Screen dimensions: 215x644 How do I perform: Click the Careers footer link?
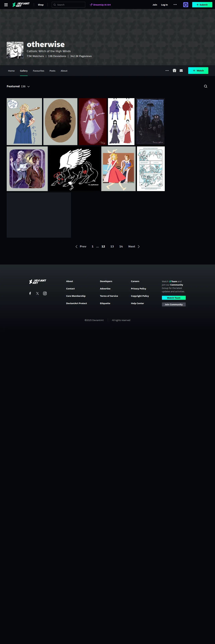(x=135, y=282)
